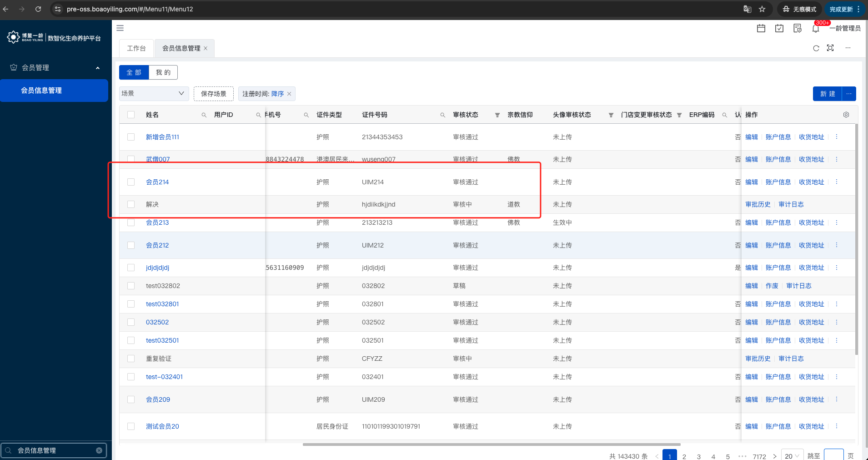Screen dimensions: 868x460
Task: Click 保存场景 button
Action: tap(214, 94)
